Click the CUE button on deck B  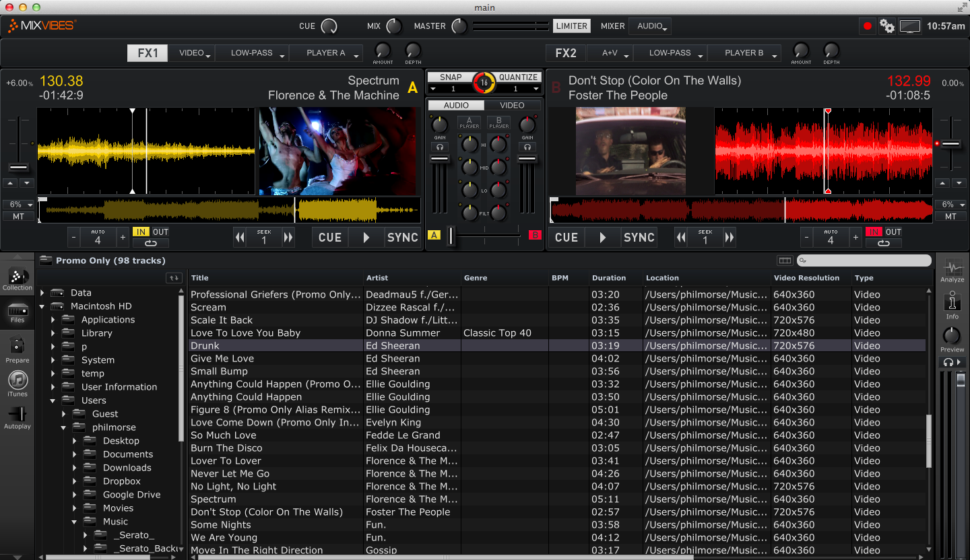click(x=566, y=237)
